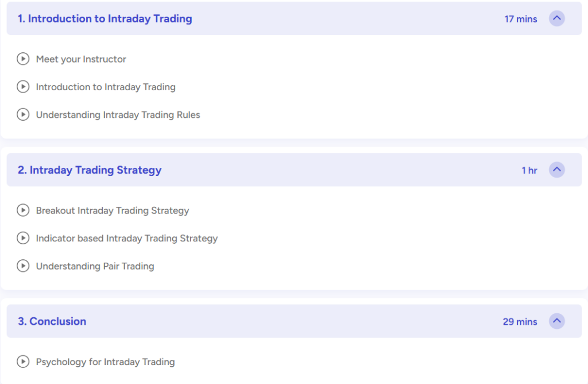The width and height of the screenshot is (588, 384).
Task: Click play icon for Psychology for Intraday Trading
Action: 23,362
